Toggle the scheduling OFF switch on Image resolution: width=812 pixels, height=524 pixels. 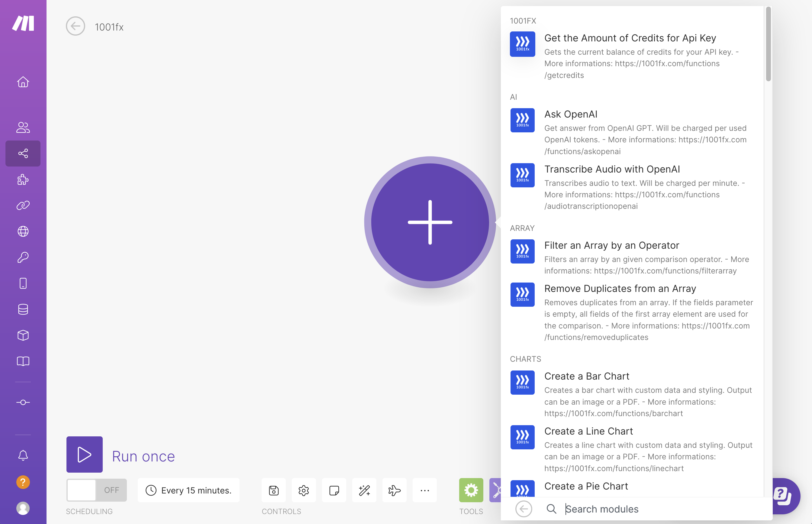[x=97, y=490]
